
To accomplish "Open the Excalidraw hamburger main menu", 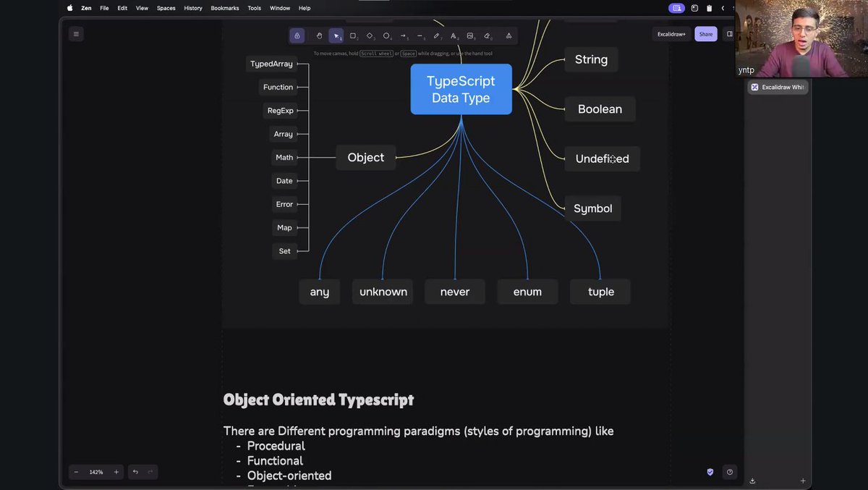I will [x=76, y=33].
